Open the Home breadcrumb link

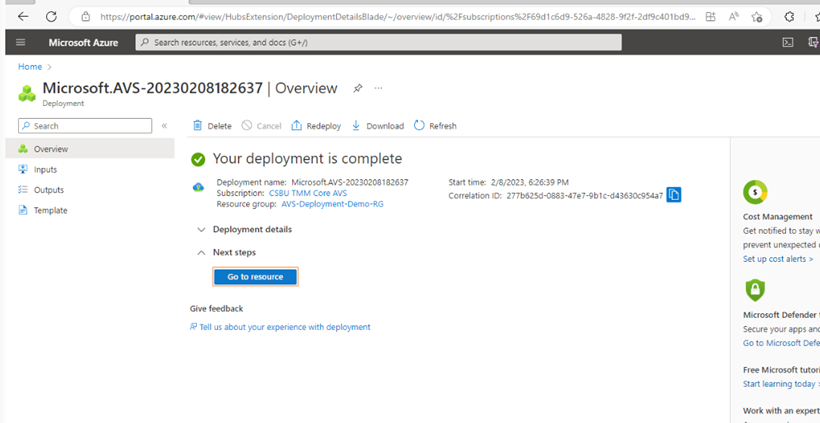point(30,66)
